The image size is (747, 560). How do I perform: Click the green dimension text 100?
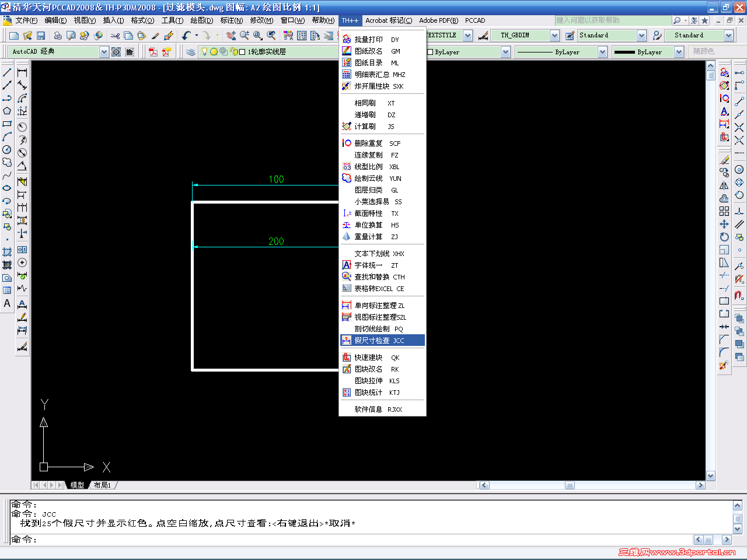click(x=276, y=180)
